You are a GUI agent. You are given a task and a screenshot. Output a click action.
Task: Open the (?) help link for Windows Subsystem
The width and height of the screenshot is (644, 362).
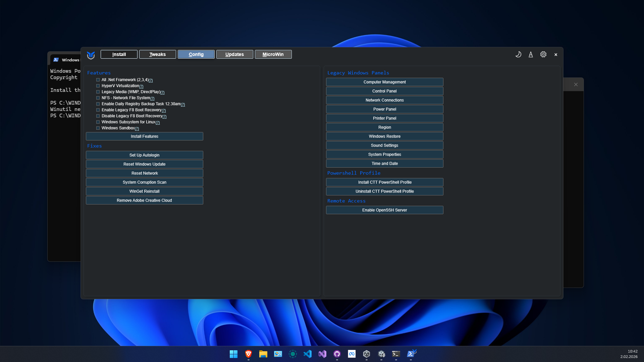158,123
